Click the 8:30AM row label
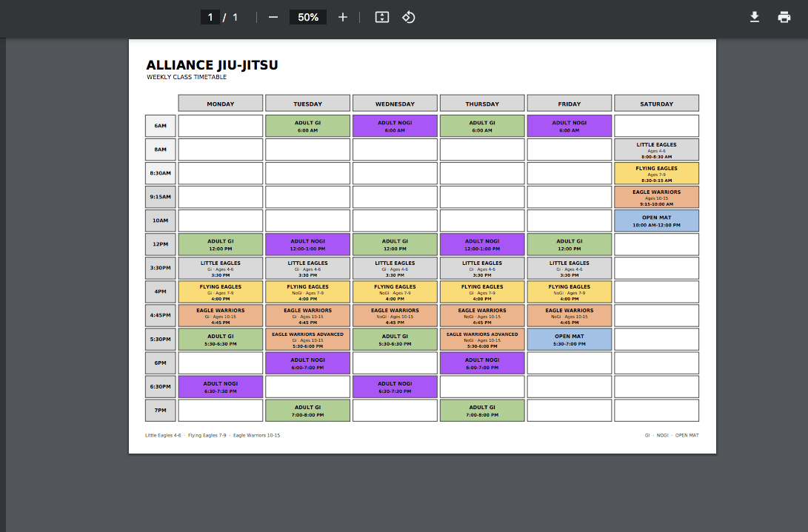Viewport: 808px width, 532px height. pyautogui.click(x=160, y=173)
